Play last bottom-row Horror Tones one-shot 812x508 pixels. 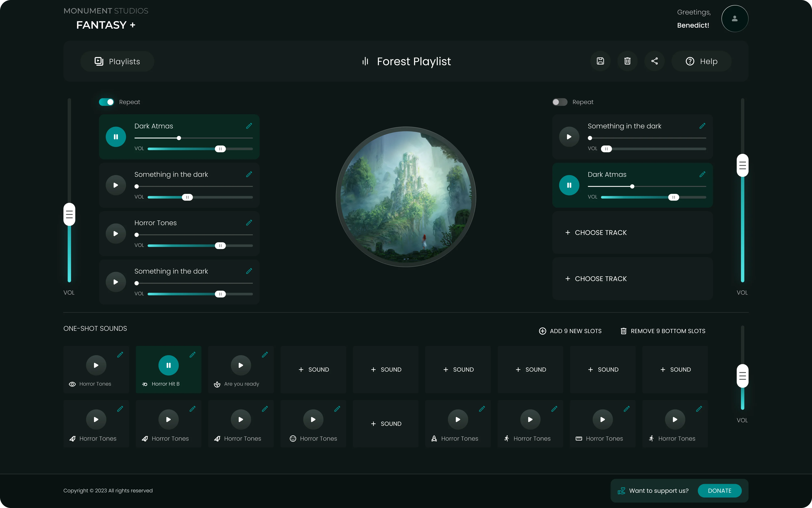675,419
